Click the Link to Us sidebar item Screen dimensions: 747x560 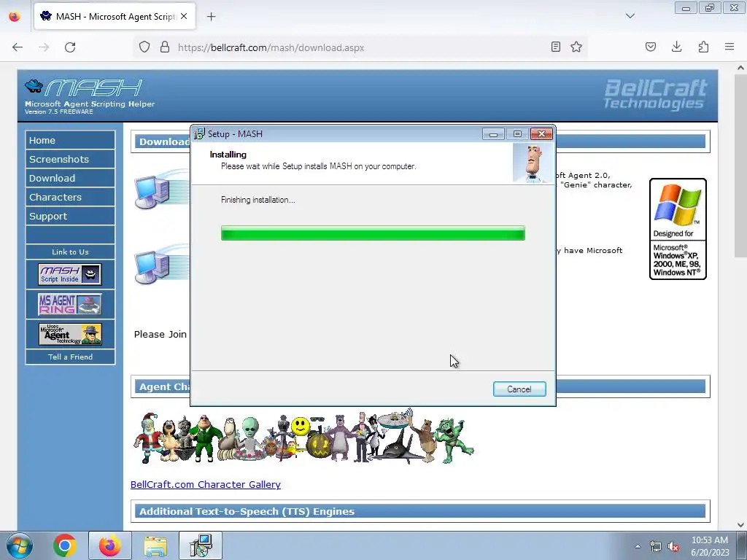[x=70, y=252]
